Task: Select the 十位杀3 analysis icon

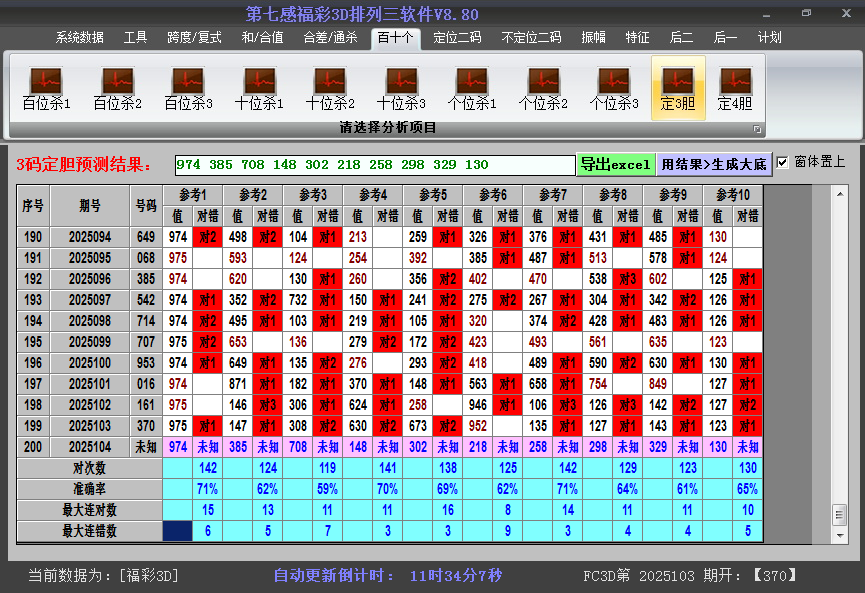Action: click(401, 89)
